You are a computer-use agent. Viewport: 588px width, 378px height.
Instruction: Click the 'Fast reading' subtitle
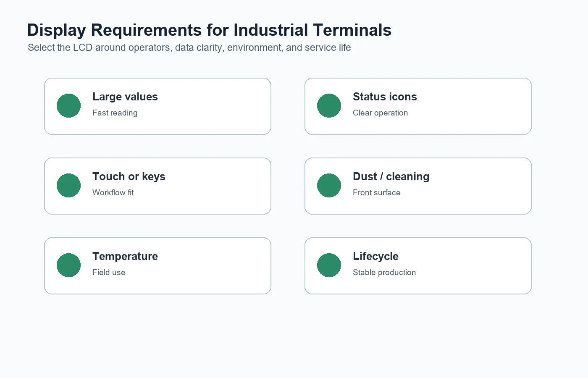[x=115, y=113]
